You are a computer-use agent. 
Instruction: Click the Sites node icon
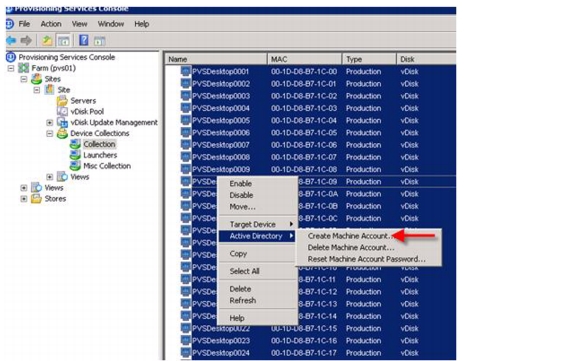coord(37,79)
